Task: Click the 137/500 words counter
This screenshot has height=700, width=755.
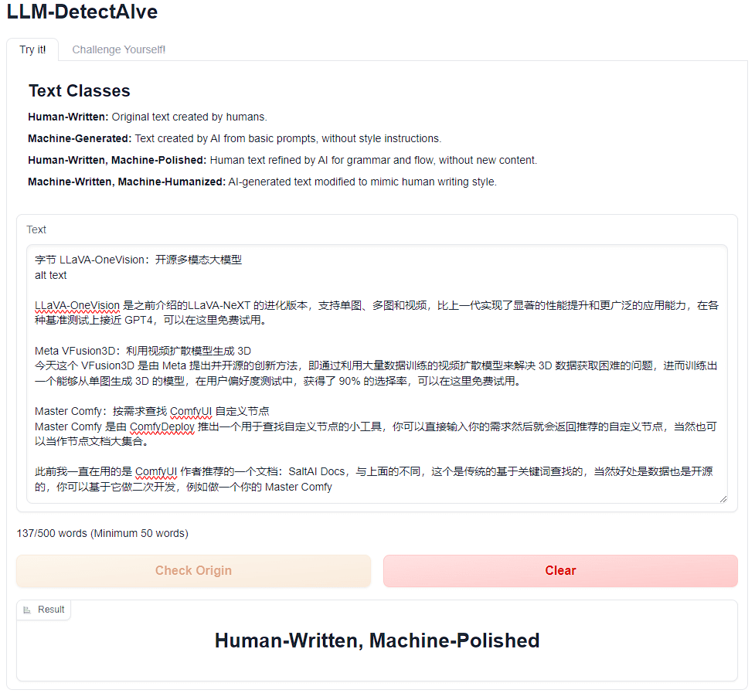Action: click(103, 533)
